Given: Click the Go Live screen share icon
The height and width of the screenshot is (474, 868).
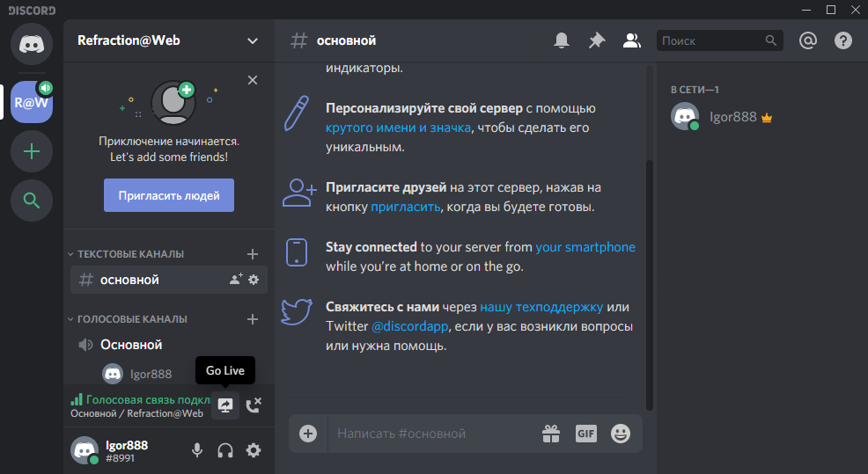Looking at the screenshot, I should 225,405.
